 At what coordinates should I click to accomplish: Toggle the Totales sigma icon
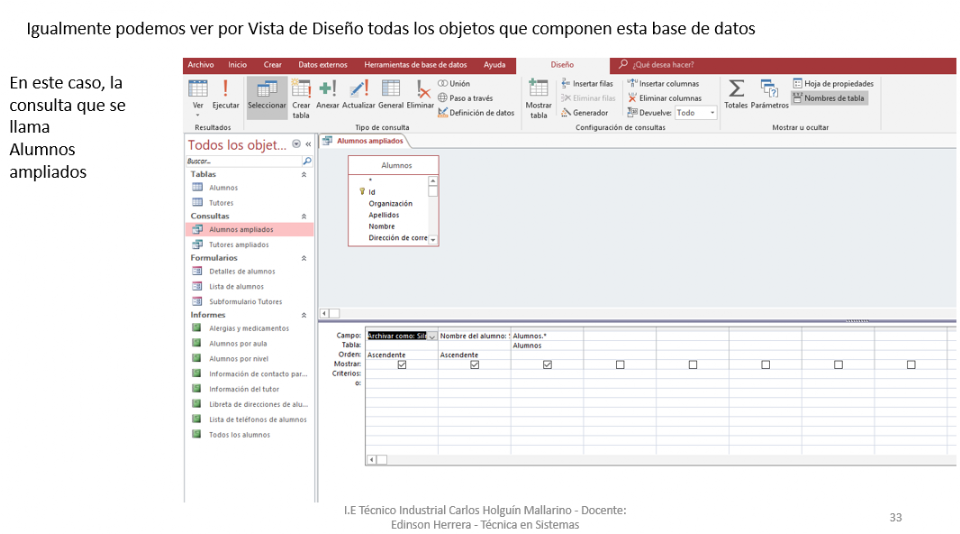(736, 90)
